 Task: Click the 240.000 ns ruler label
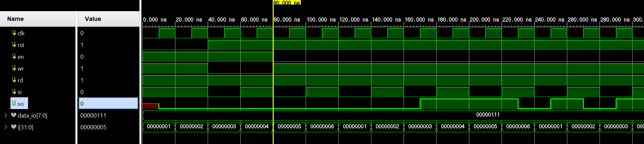coord(550,20)
